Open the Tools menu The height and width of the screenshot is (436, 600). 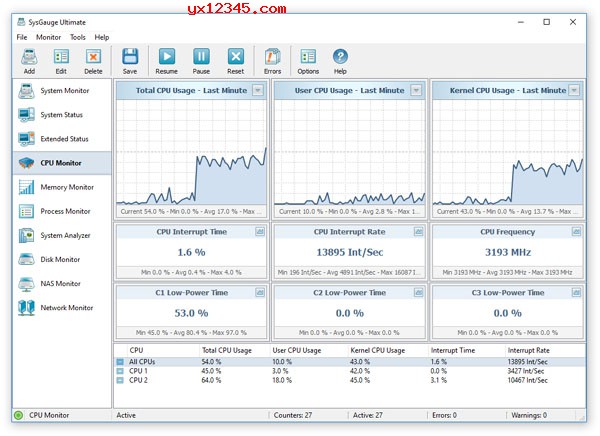click(78, 37)
